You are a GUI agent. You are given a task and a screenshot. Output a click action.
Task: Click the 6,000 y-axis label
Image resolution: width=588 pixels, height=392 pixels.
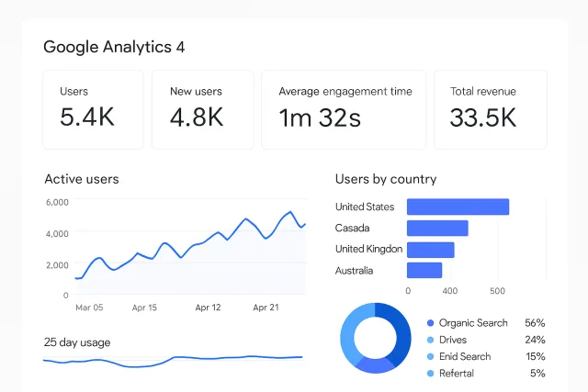click(57, 202)
